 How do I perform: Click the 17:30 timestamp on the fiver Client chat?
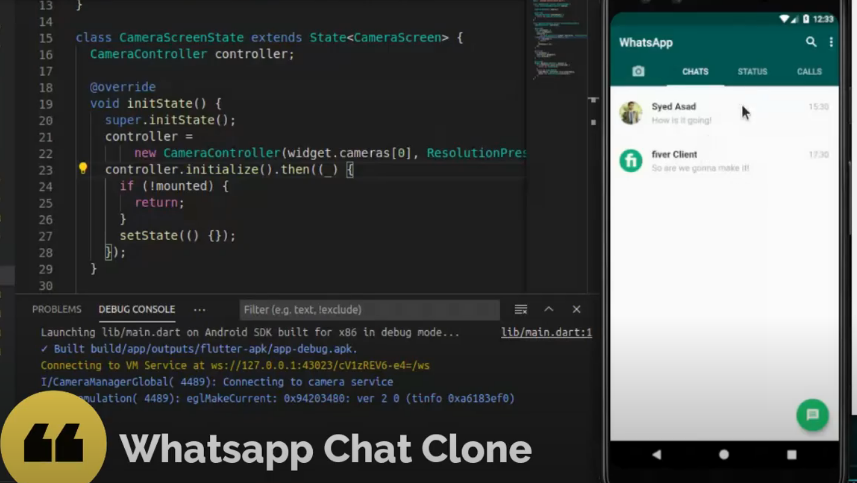819,155
